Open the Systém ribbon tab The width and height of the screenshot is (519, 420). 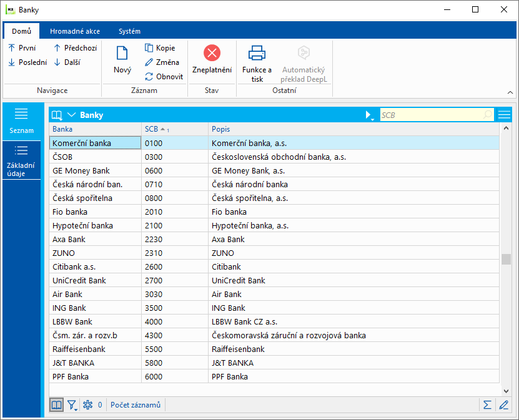point(129,31)
